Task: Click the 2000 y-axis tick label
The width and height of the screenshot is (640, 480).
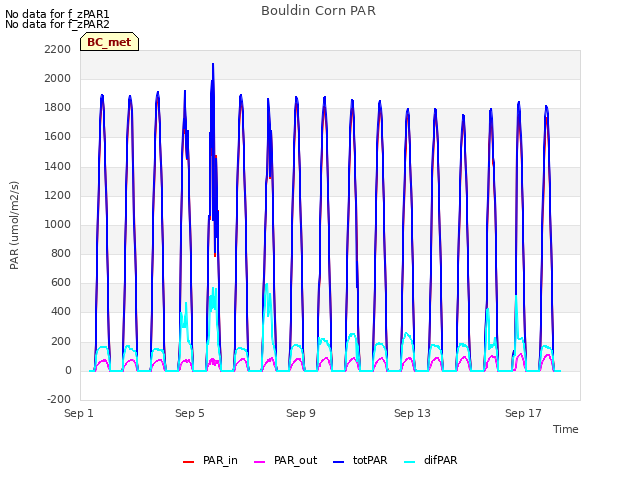Action: pyautogui.click(x=58, y=78)
